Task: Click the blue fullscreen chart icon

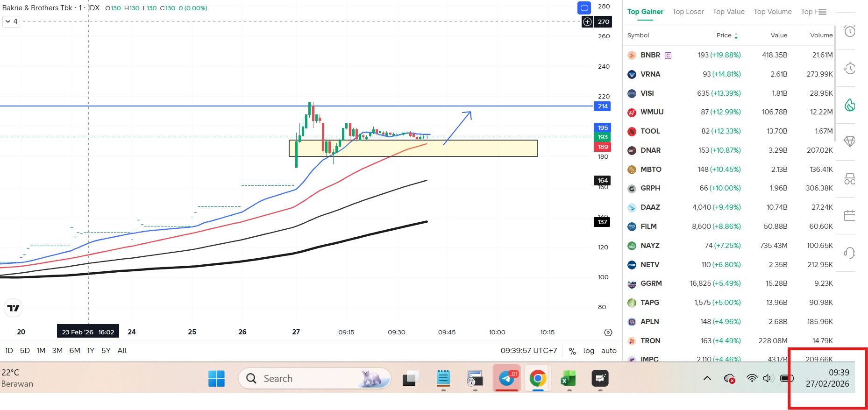Action: tap(584, 8)
